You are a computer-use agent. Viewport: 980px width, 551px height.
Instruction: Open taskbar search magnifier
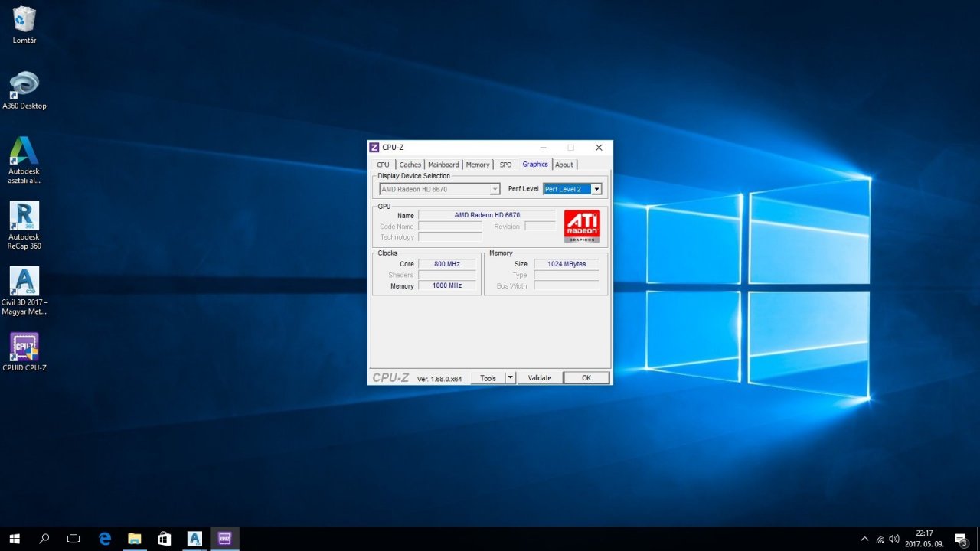click(44, 539)
